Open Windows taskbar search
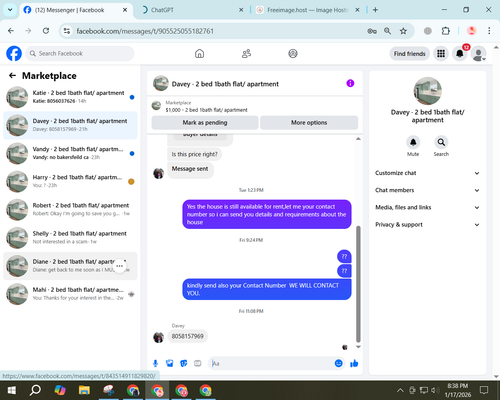This screenshot has height=400, width=500. coord(35,390)
